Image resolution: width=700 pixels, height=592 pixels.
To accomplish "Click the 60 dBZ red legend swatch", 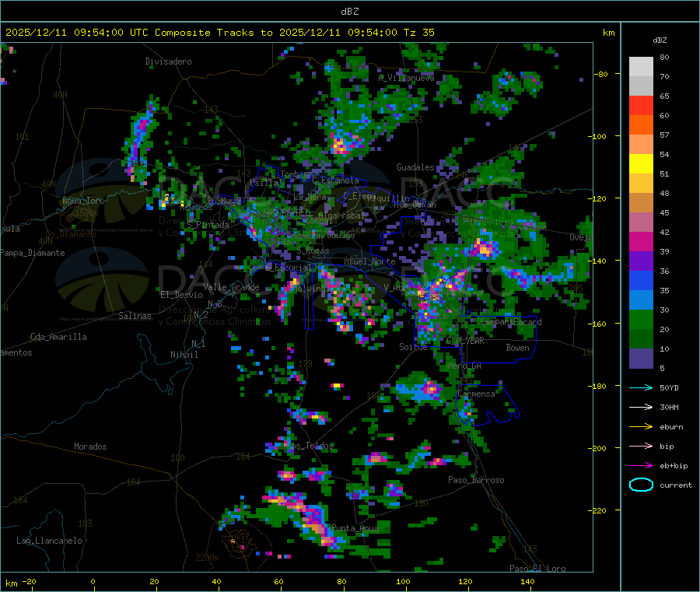I will [641, 105].
